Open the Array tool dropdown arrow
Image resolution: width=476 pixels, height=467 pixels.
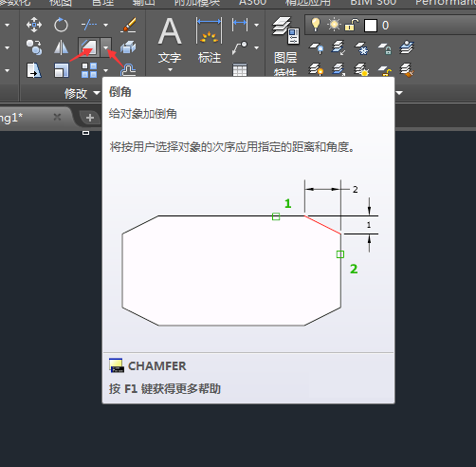pyautogui.click(x=105, y=70)
